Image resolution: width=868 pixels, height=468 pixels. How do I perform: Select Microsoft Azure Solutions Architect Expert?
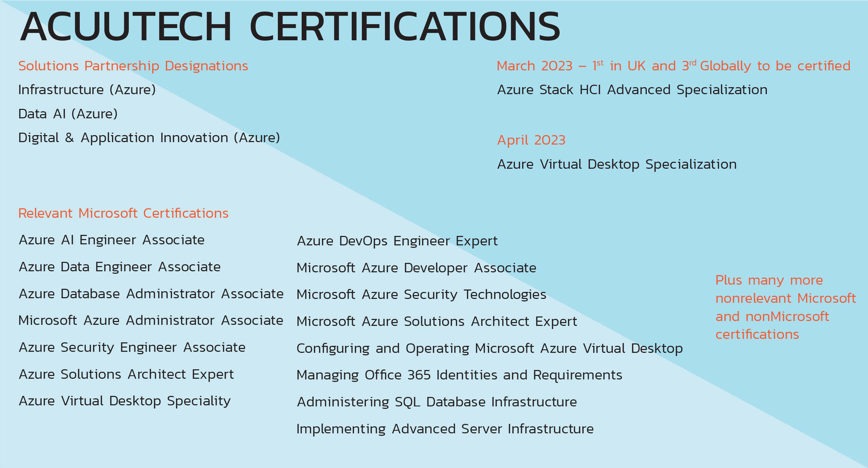click(437, 322)
